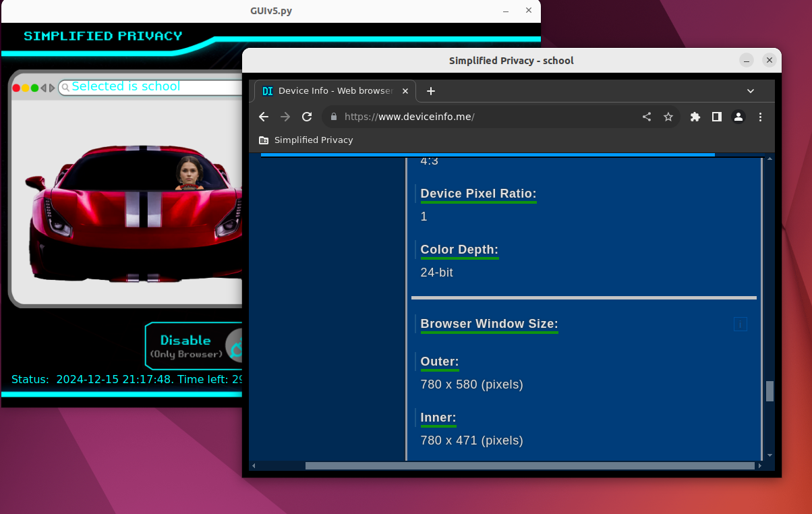Viewport: 812px width, 514px height.
Task: Click the greyed forward arrow in Chrome toolbar
Action: coord(285,117)
